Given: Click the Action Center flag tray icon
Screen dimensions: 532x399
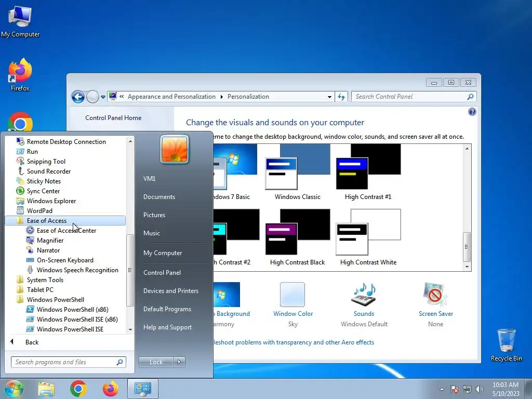Looking at the screenshot, I should pyautogui.click(x=455, y=389).
